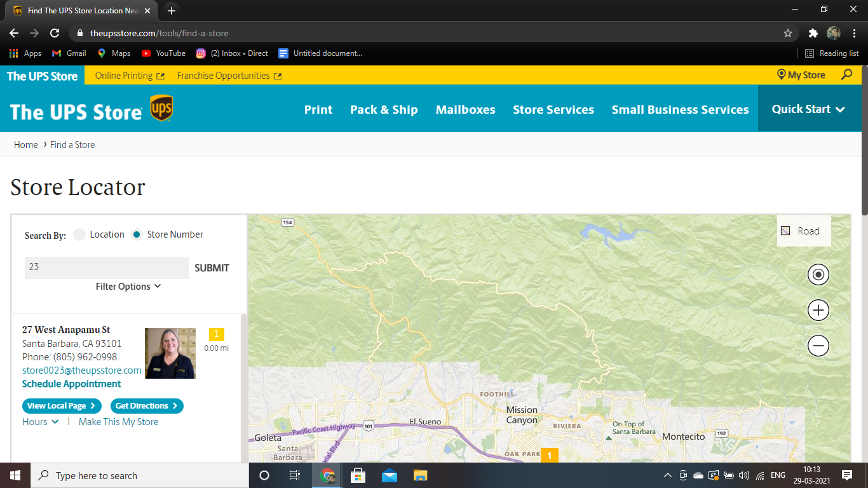Open Microsoft Store from the taskbar

click(x=358, y=475)
